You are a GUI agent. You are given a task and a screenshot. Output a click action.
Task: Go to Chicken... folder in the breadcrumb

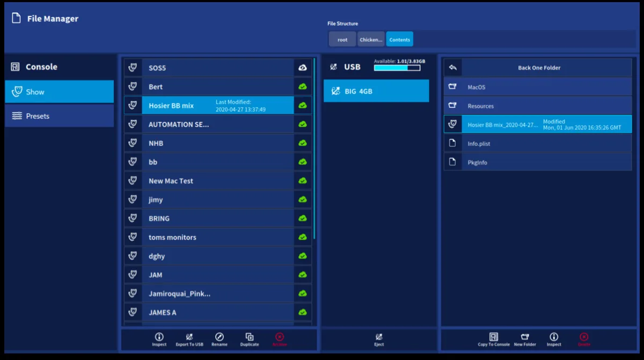(x=371, y=40)
